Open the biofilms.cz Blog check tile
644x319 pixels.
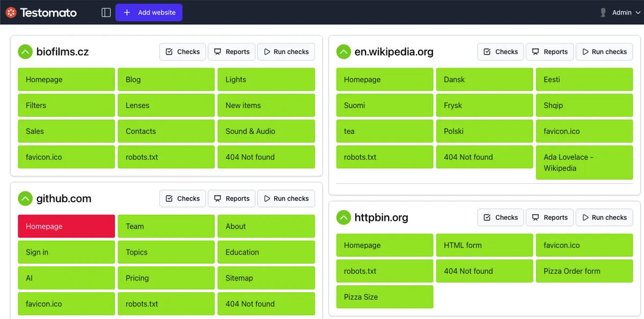166,79
